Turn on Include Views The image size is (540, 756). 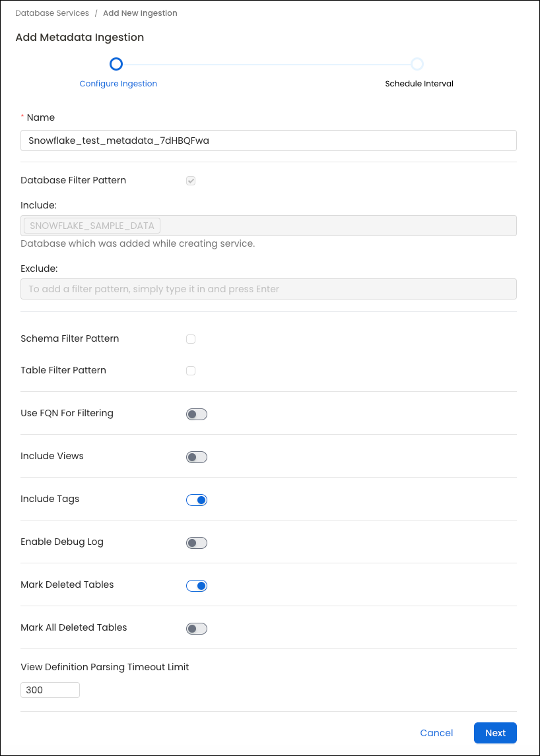(x=196, y=457)
